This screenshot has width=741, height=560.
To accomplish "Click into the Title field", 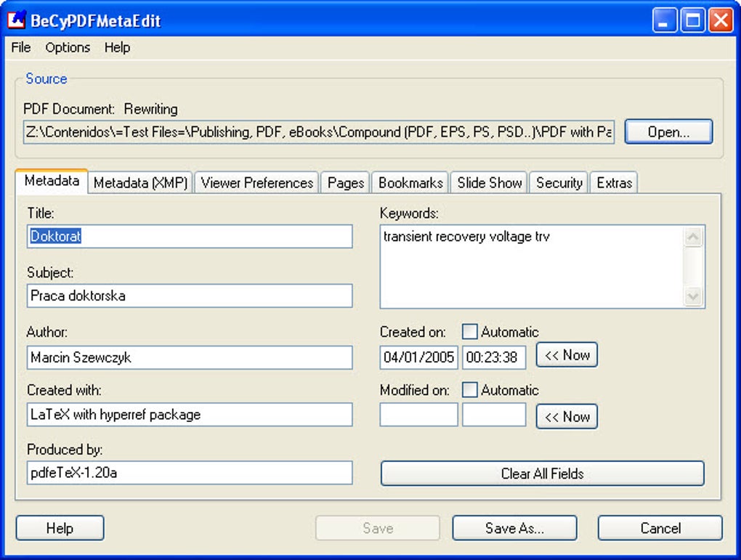I will 190,236.
